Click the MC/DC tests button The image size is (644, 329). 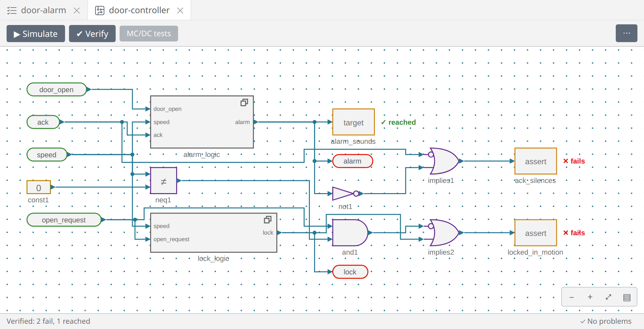(149, 34)
